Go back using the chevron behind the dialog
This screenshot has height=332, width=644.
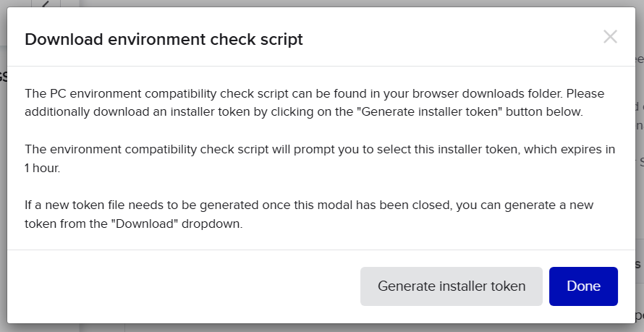click(46, 5)
